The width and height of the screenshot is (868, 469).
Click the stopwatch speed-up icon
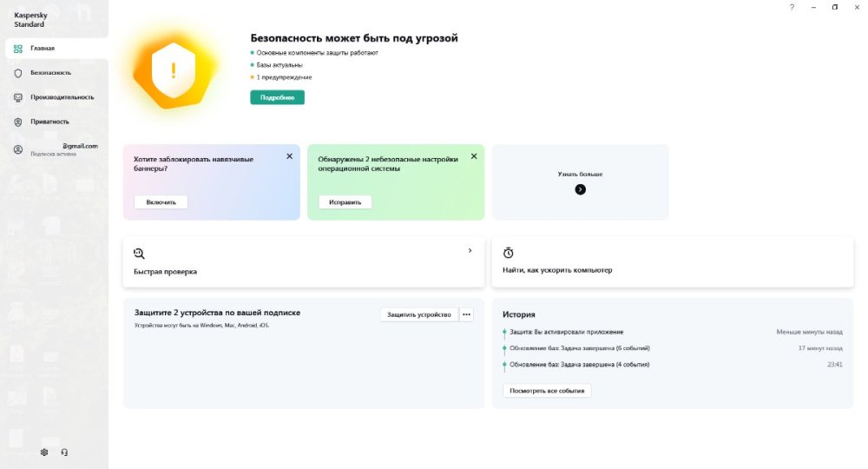pyautogui.click(x=509, y=252)
